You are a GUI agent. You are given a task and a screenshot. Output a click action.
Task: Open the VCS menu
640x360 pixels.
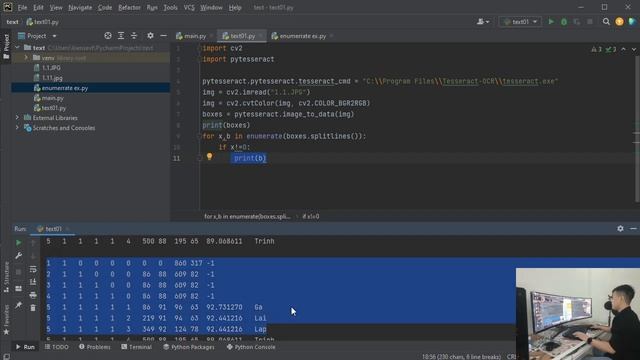coord(189,7)
